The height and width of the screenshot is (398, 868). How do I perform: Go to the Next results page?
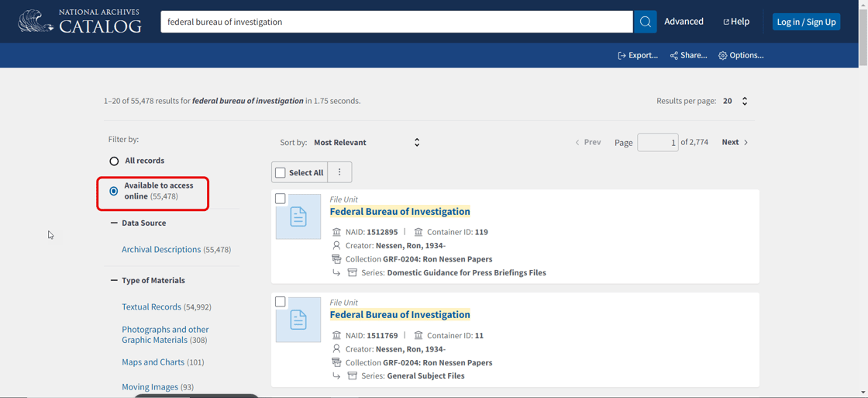click(x=735, y=143)
